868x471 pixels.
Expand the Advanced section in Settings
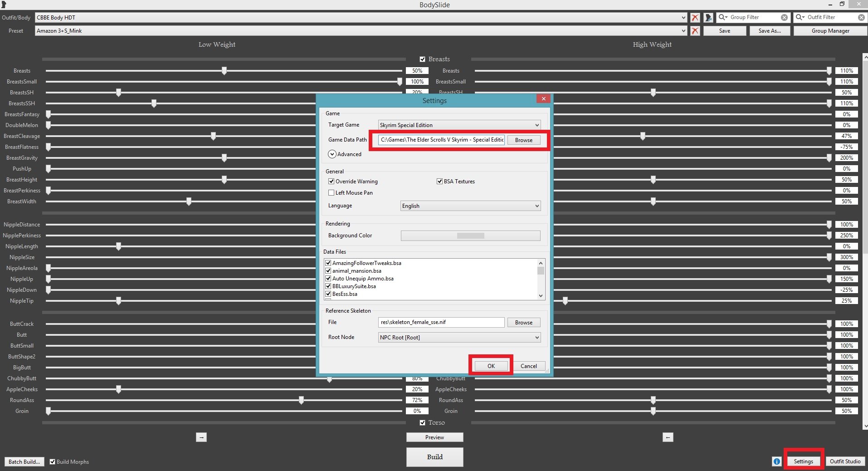[332, 154]
